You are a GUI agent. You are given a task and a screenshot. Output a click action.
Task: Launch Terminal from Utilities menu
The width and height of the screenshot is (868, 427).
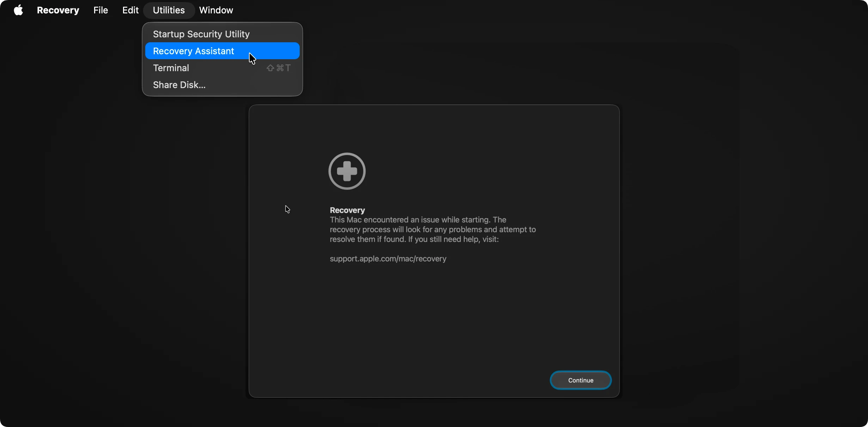[222, 68]
